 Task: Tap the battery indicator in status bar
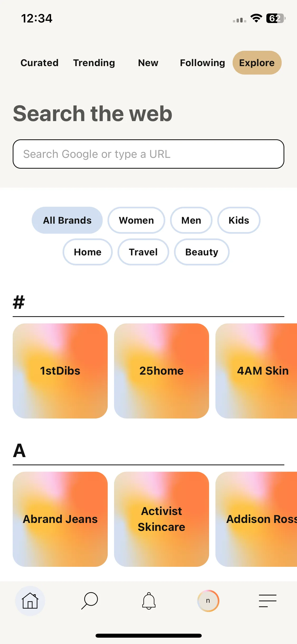(x=276, y=18)
